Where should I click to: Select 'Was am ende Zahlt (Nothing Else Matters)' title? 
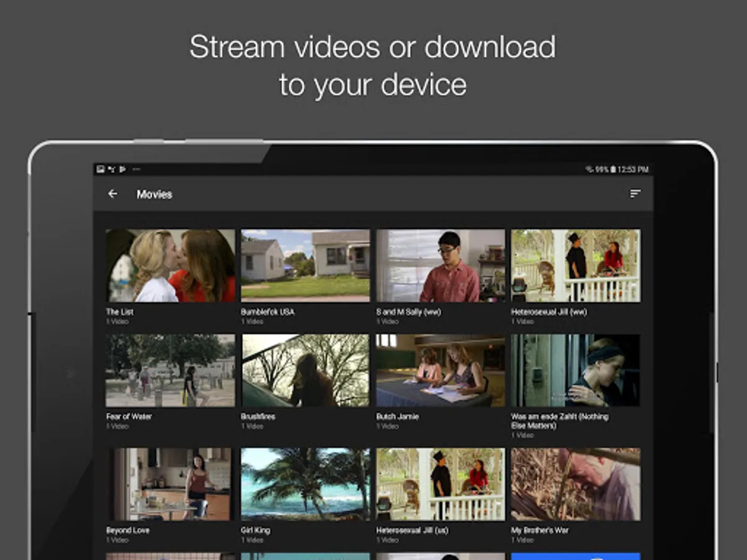click(x=560, y=421)
